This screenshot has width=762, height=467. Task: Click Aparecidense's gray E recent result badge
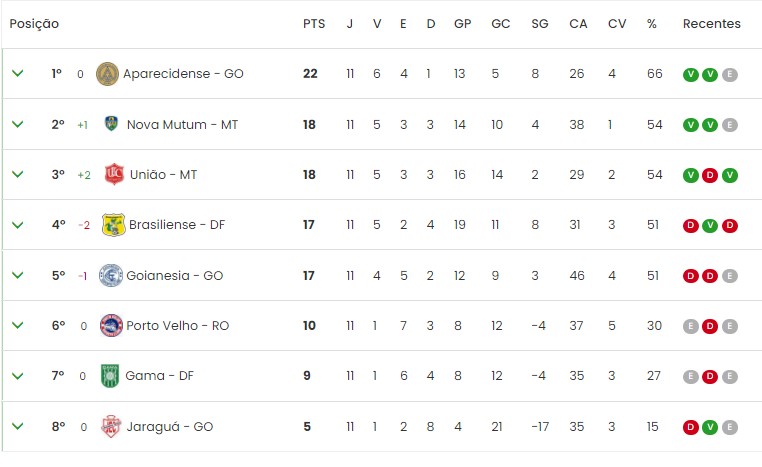pyautogui.click(x=730, y=74)
